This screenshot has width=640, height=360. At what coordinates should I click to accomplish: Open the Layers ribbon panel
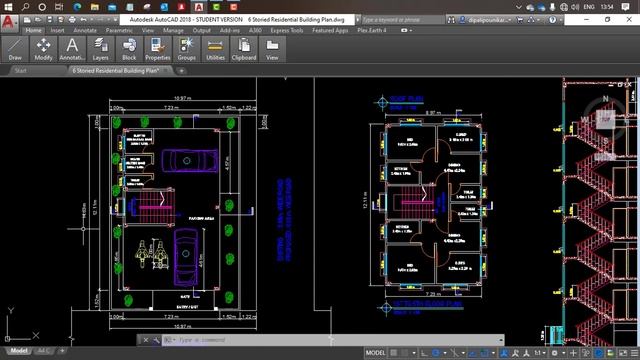point(100,49)
